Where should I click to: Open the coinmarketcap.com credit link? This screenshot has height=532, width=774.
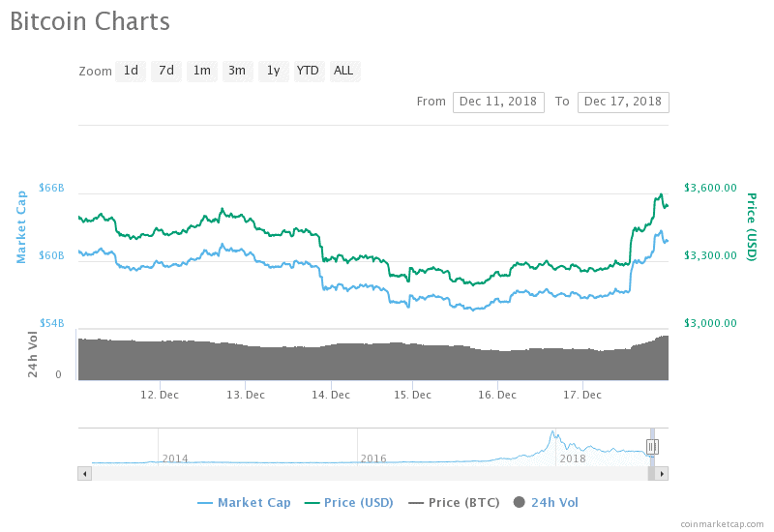coord(722,524)
